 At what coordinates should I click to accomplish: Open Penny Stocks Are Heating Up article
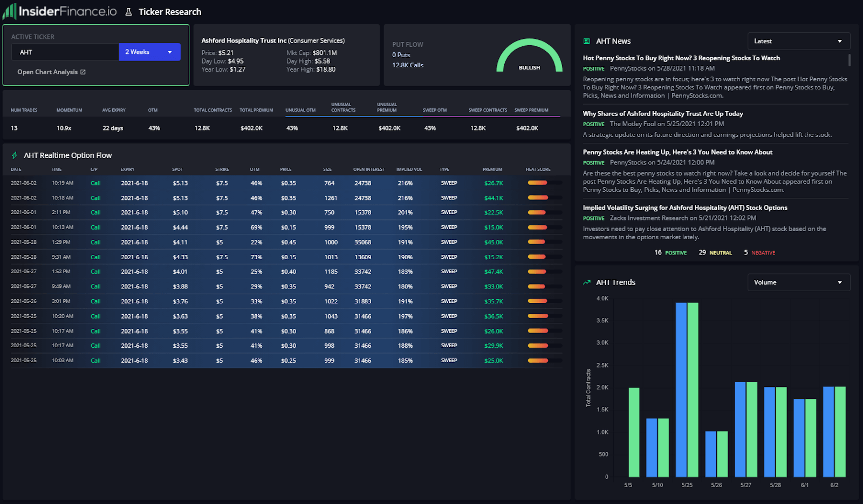pos(677,153)
